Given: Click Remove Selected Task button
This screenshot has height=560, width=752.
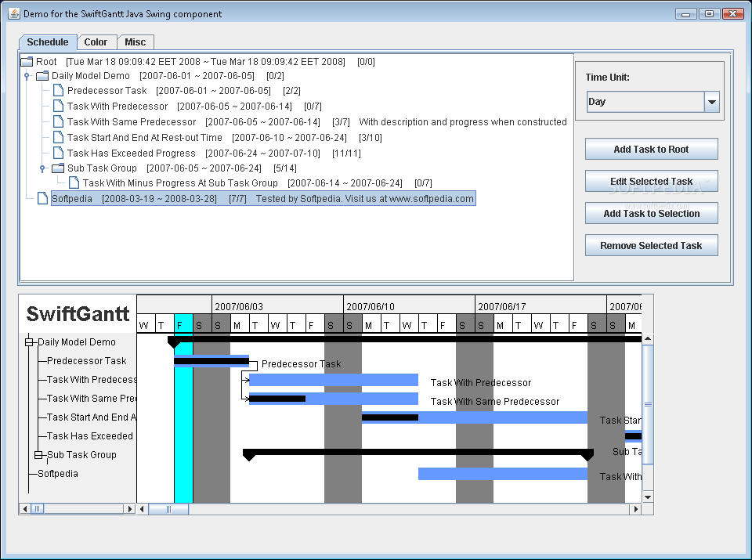Looking at the screenshot, I should point(651,245).
